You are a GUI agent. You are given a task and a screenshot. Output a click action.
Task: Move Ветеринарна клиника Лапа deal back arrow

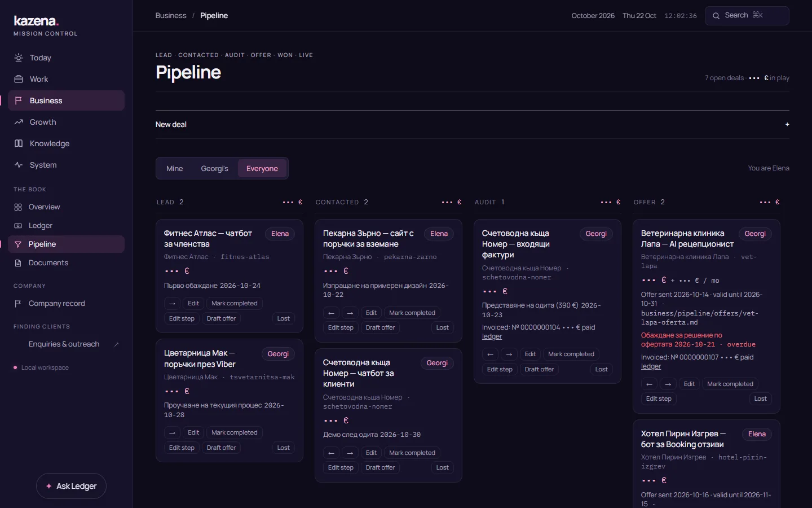pyautogui.click(x=649, y=384)
